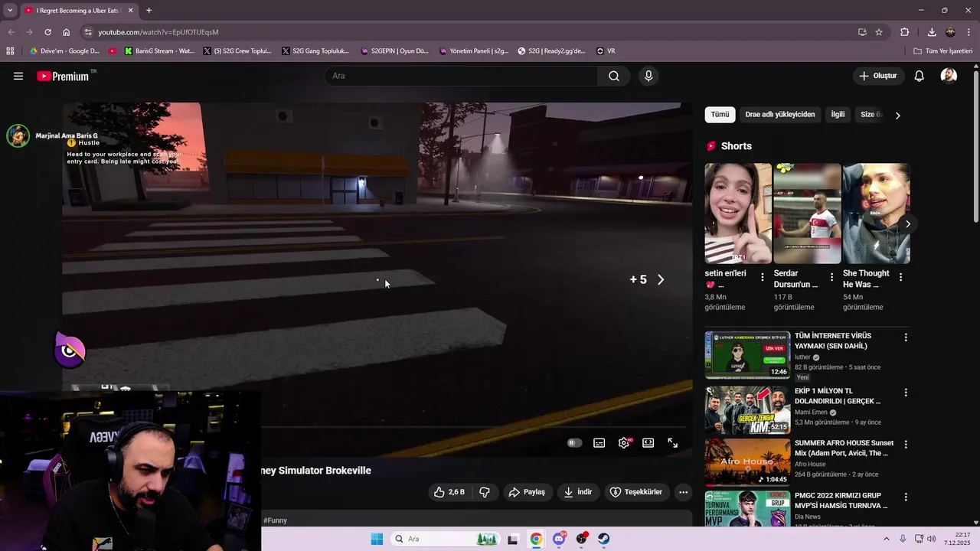
Task: Open BarisG Stream bookmark
Action: [x=158, y=51]
